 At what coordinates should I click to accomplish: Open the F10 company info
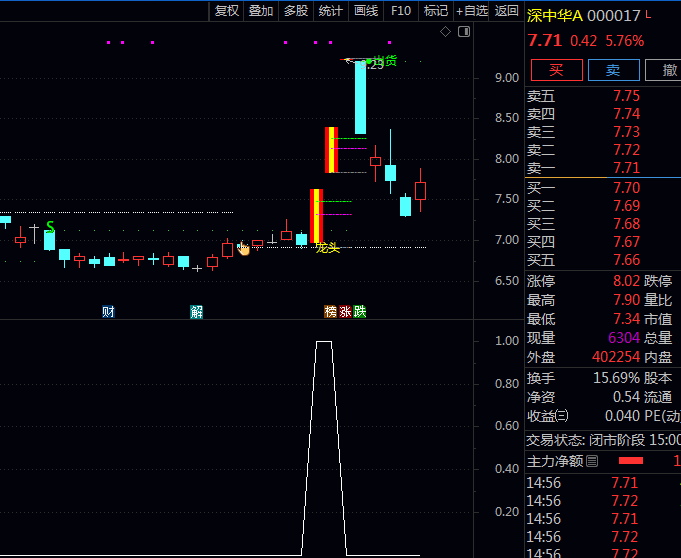[x=400, y=10]
